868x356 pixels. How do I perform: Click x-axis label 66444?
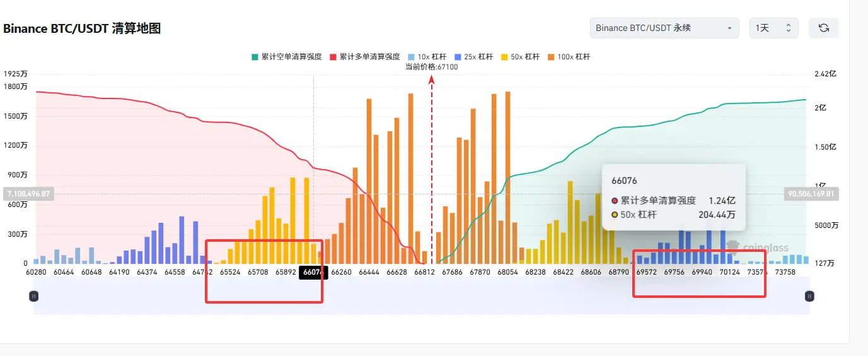coord(369,272)
